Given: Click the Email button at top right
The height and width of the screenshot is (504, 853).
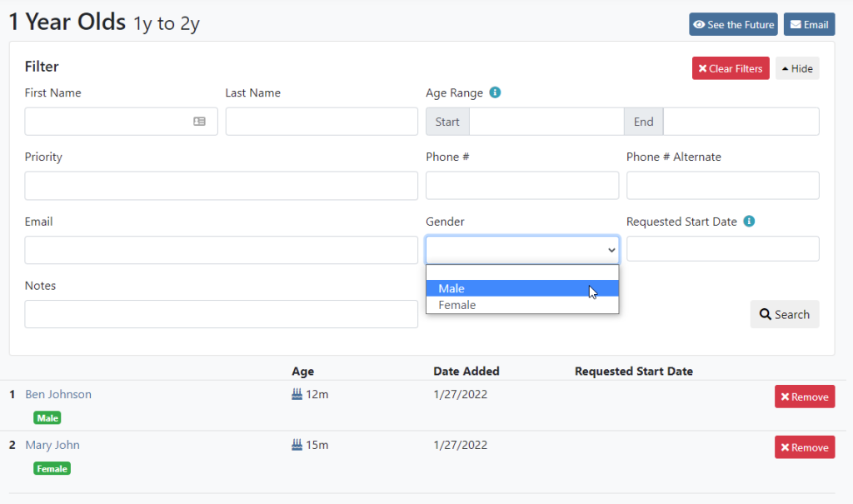Looking at the screenshot, I should click(x=809, y=24).
